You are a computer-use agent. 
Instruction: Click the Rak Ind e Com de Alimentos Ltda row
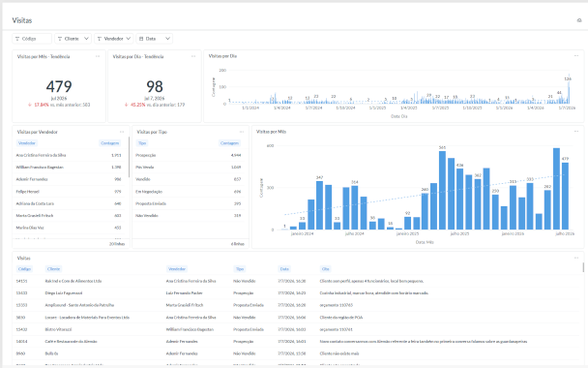(296, 281)
